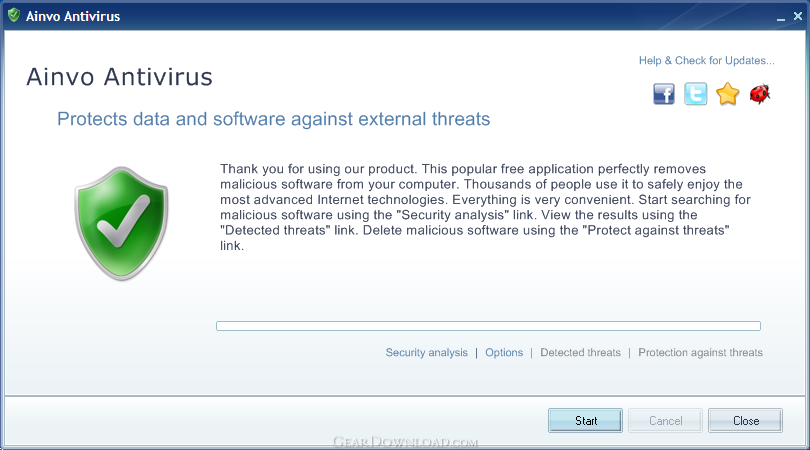Click the large green shield checkmark image
The width and height of the screenshot is (810, 450).
(121, 223)
